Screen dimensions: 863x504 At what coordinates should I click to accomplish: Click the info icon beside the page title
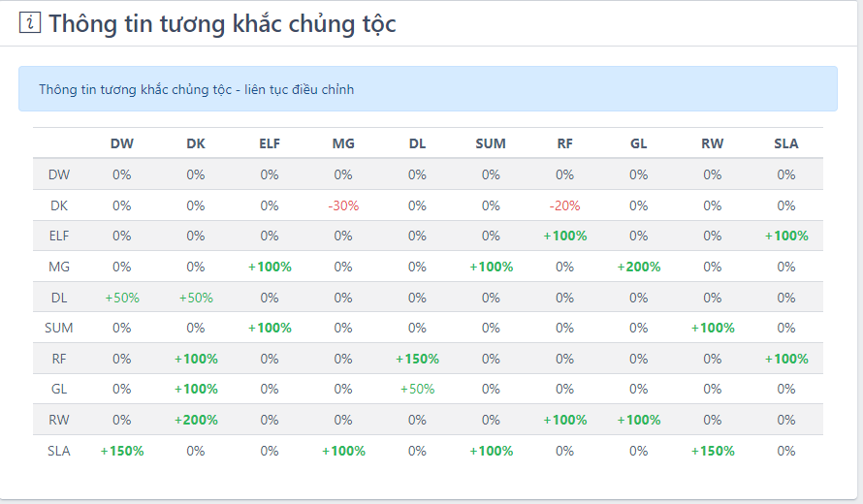pyautogui.click(x=30, y=24)
